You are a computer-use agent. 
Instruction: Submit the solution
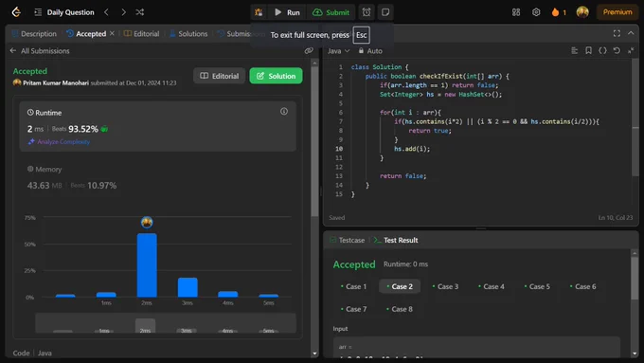point(331,12)
